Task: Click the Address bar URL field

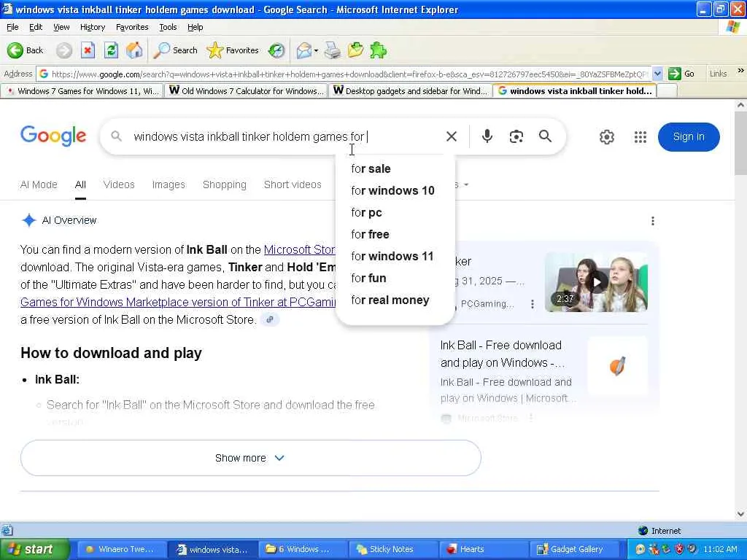Action: (349, 74)
